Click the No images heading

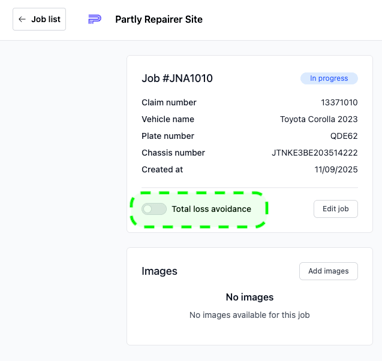coord(250,297)
